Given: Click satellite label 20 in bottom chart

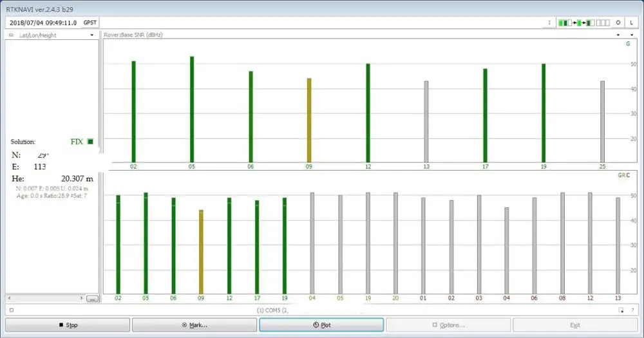Looking at the screenshot, I should click(395, 298).
